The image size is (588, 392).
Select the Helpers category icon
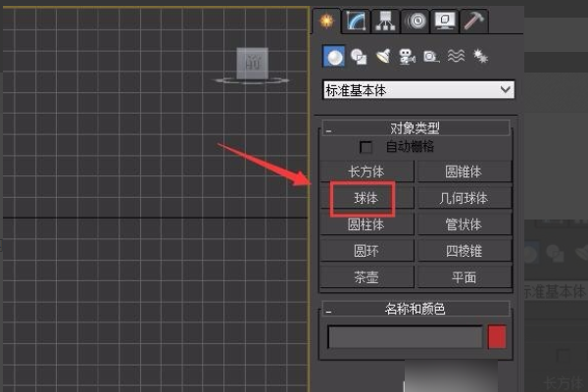click(x=431, y=57)
